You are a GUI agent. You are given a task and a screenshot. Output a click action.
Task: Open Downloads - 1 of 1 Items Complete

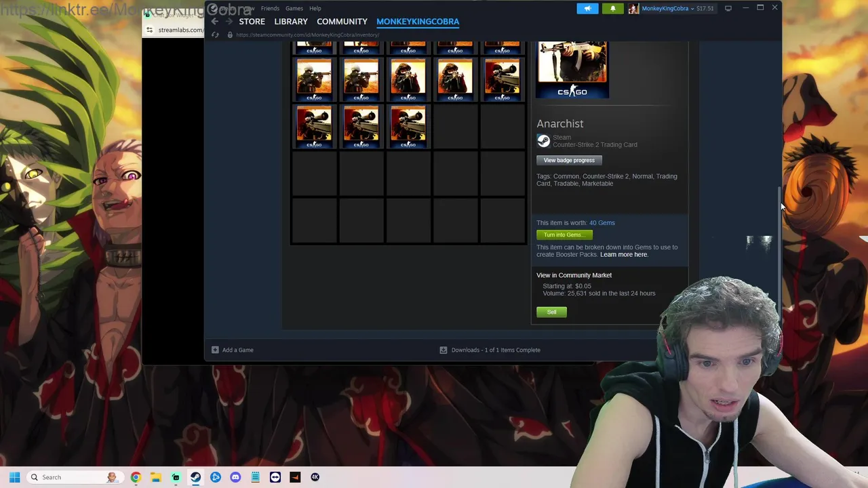[496, 350]
